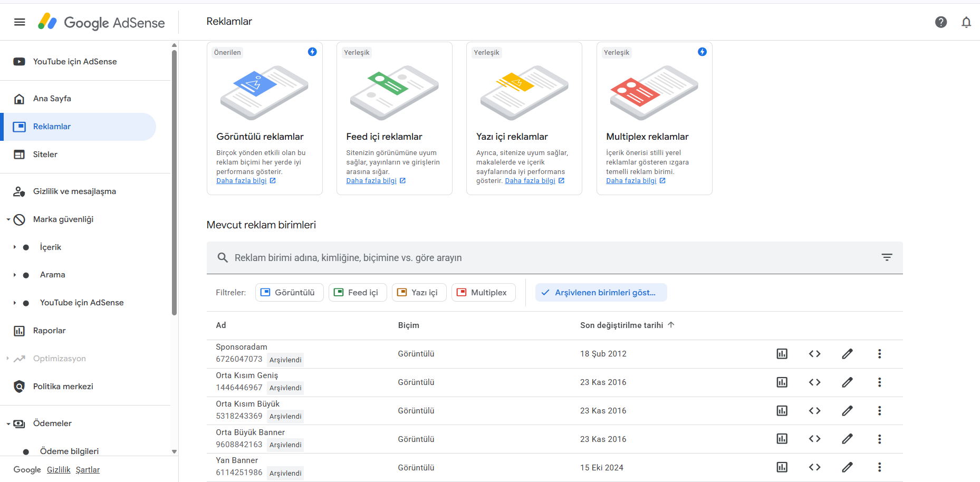The width and height of the screenshot is (980, 482).
Task: Edit the Yan Banner unit
Action: click(847, 467)
